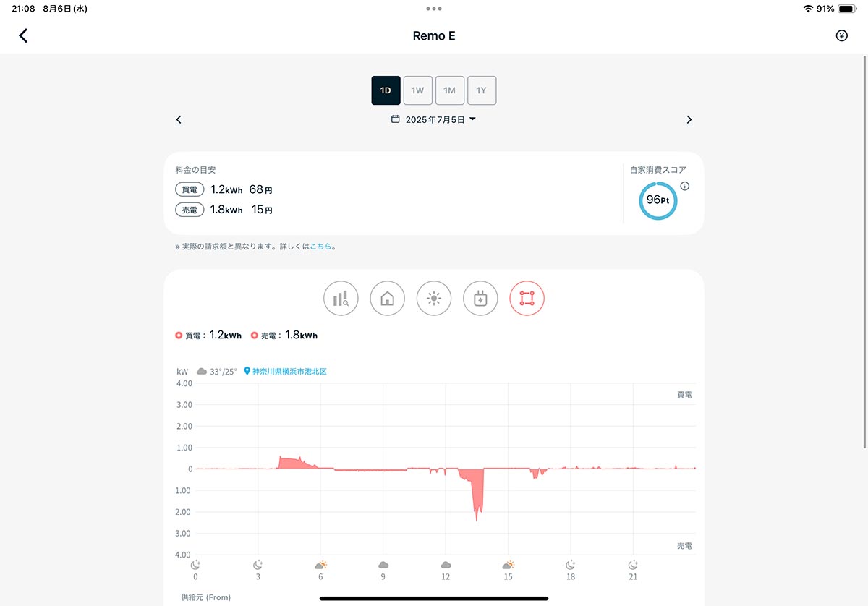This screenshot has height=606, width=868.
Task: Switch to the 1M tab
Action: (450, 90)
